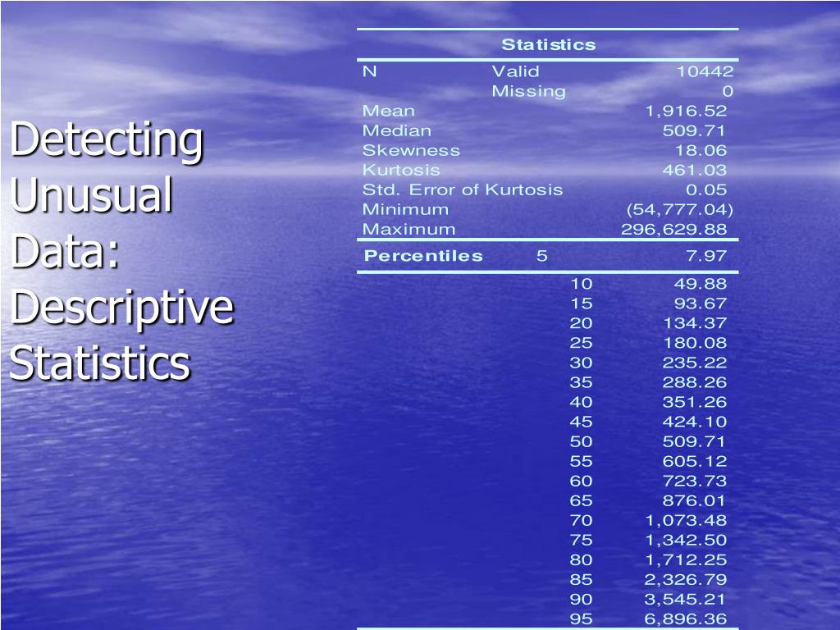Click the value 1,712.25

pyautogui.click(x=686, y=559)
